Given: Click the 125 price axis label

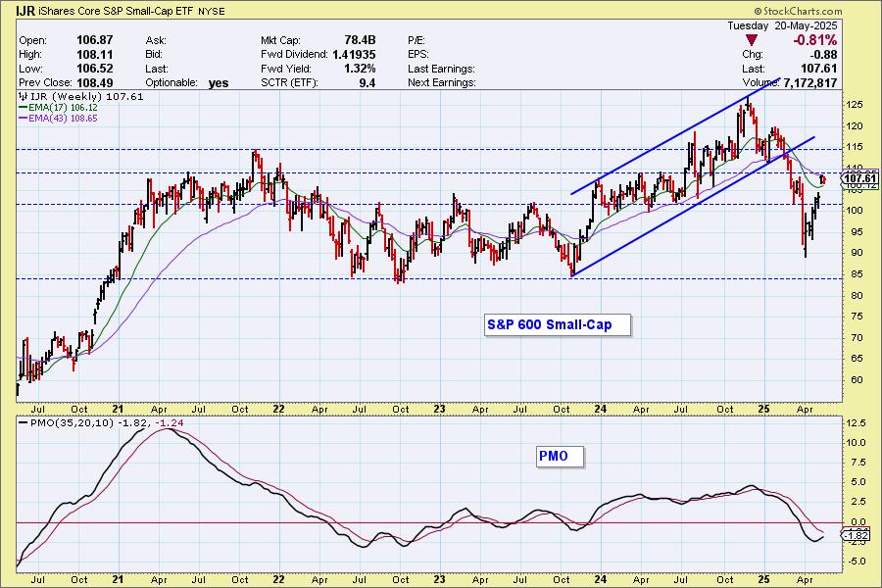Looking at the screenshot, I should point(854,105).
